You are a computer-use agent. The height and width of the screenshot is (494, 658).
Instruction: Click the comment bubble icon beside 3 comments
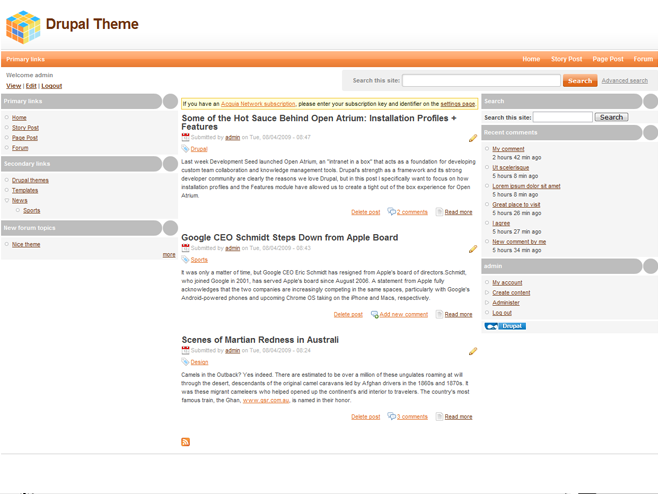tap(391, 416)
